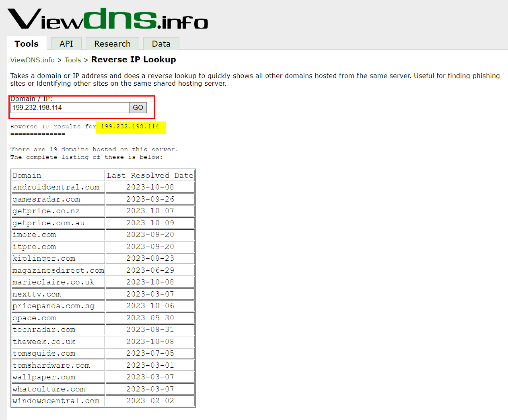Click date 2023-10-07 for getprice.co.nz

pyautogui.click(x=150, y=211)
